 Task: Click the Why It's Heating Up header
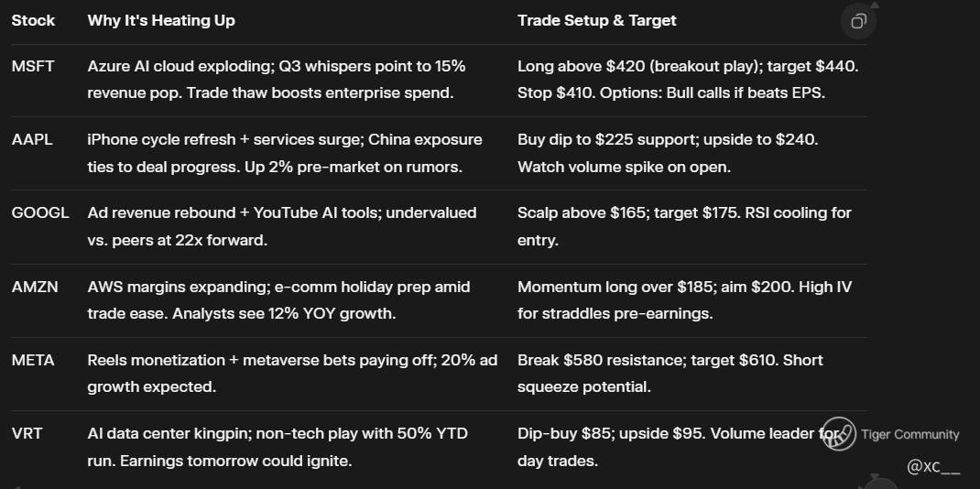click(161, 20)
